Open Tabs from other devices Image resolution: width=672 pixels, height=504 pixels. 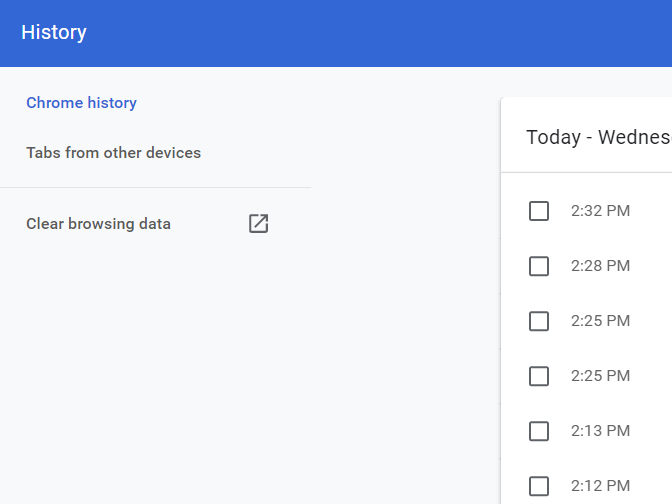(114, 153)
